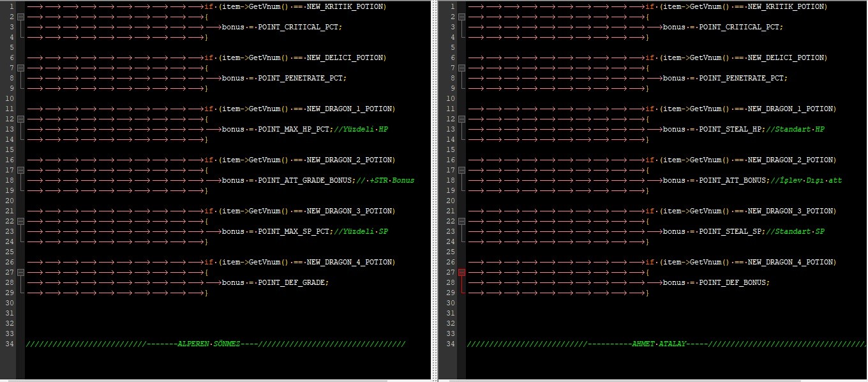Click line number 23 in the right pane
The width and height of the screenshot is (868, 382).
[x=451, y=231]
